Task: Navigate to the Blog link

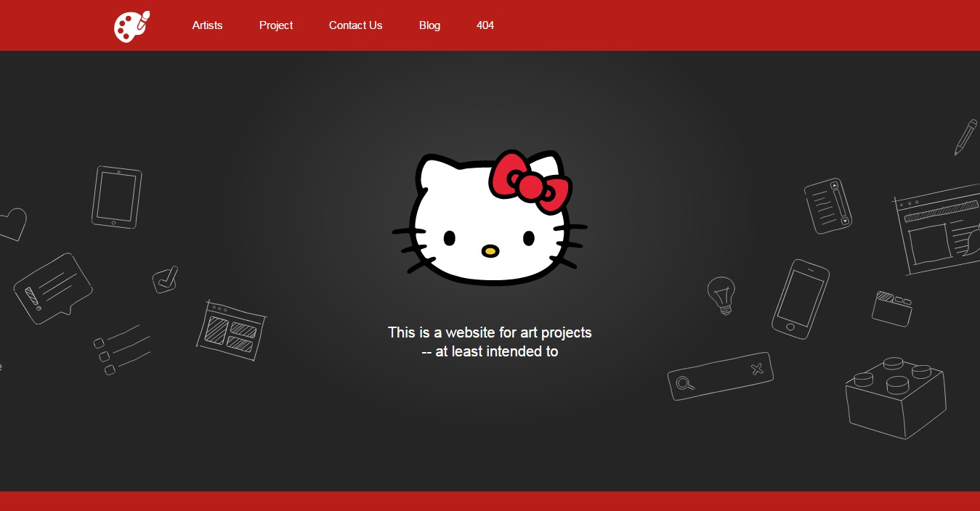Action: [x=429, y=25]
